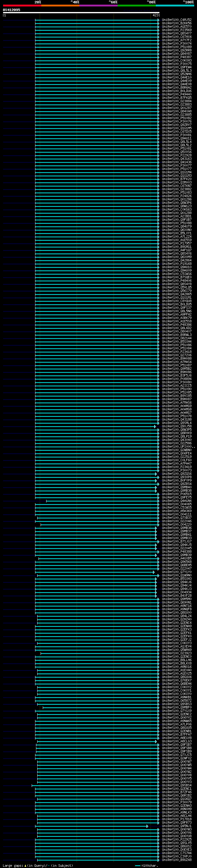Select the UniRef100_B0FYP9 label
The width and height of the screenshot is (197, 868).
176,481
